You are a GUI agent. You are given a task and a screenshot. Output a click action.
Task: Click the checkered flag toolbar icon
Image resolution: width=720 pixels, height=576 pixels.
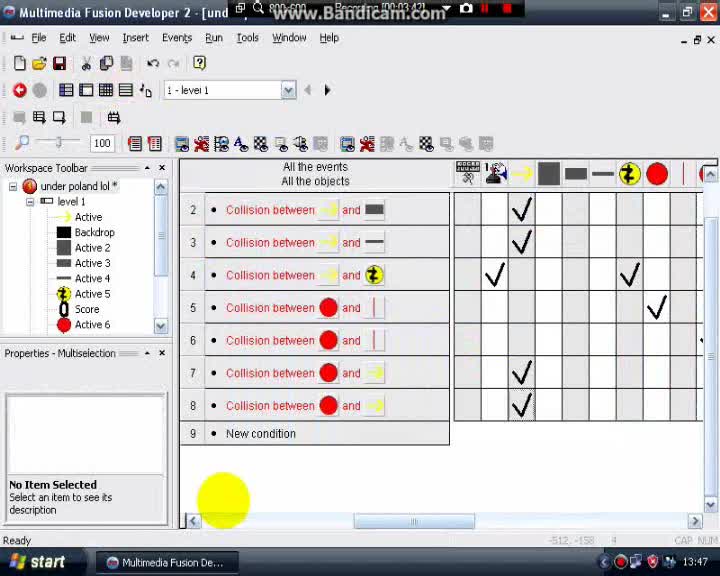pyautogui.click(x=261, y=144)
